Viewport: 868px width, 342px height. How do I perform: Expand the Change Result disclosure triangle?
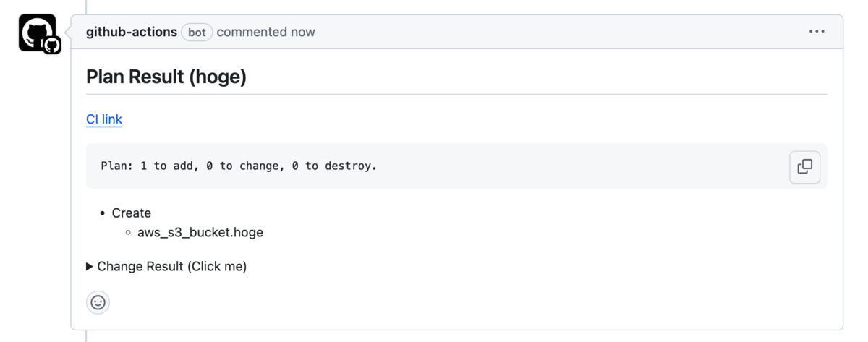pyautogui.click(x=90, y=267)
